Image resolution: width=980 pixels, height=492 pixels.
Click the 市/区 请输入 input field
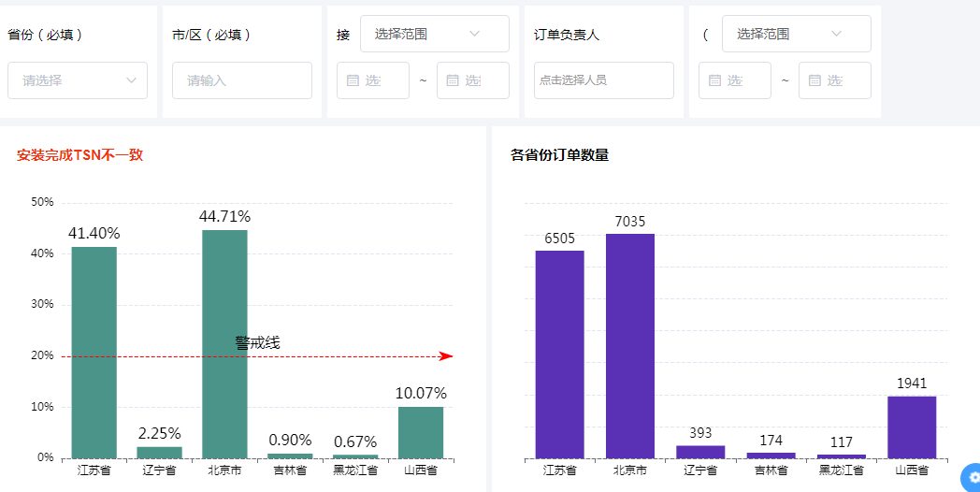242,80
